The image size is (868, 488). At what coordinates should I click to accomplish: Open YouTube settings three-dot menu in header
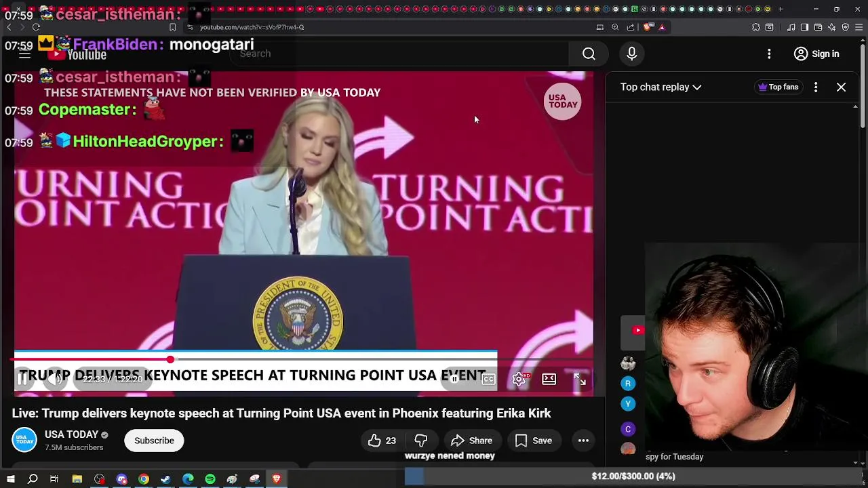tap(769, 54)
